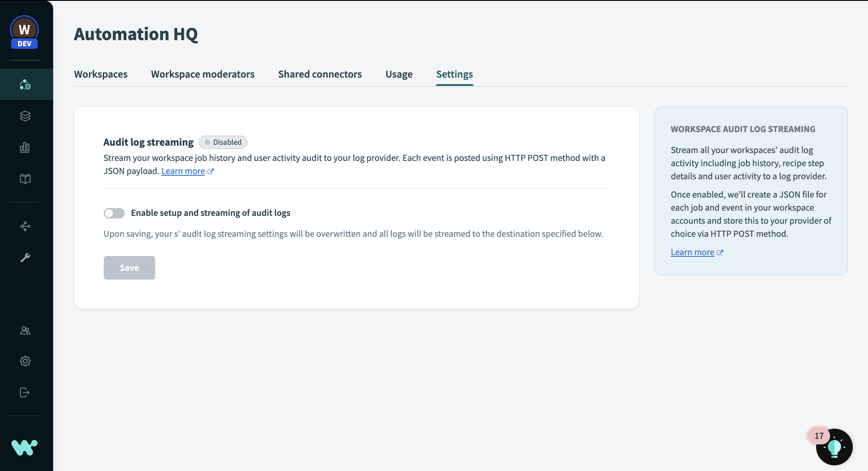The width and height of the screenshot is (868, 471).
Task: Click the connections nodes sidebar icon
Action: 25,226
